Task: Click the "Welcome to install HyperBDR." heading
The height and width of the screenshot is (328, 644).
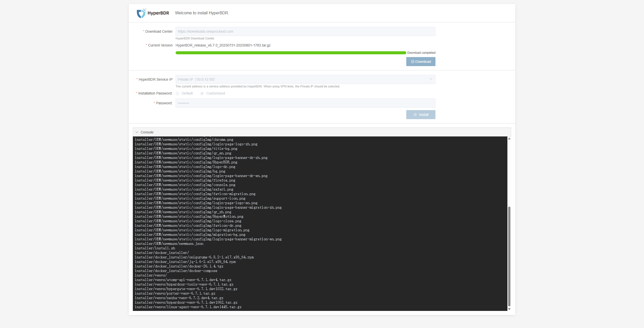Action: click(202, 13)
